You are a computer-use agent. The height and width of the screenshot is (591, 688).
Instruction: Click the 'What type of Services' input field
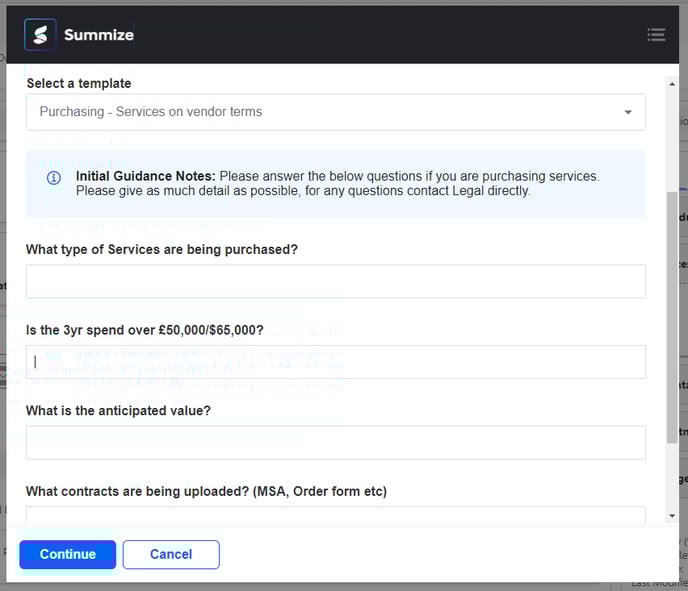335,281
